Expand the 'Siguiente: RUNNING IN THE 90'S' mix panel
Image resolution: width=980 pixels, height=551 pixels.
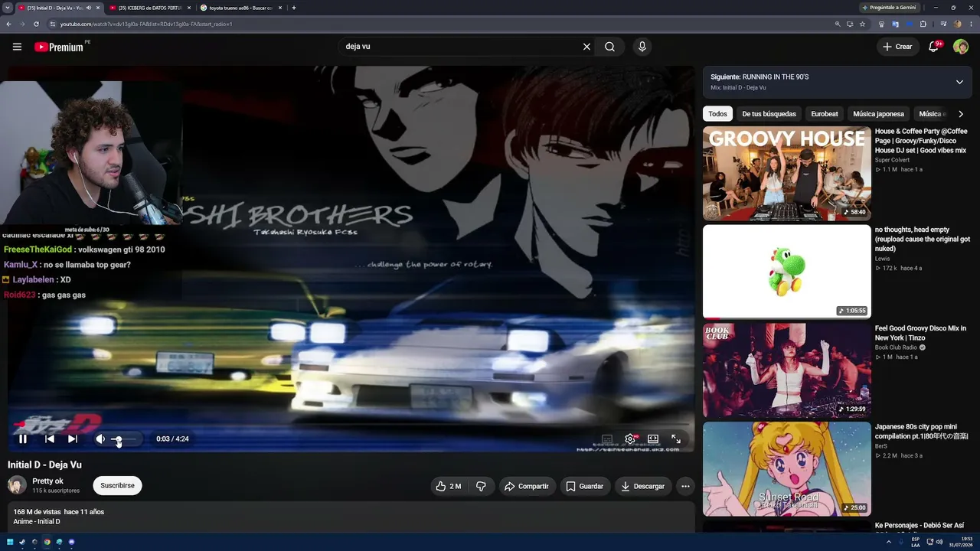pos(959,82)
